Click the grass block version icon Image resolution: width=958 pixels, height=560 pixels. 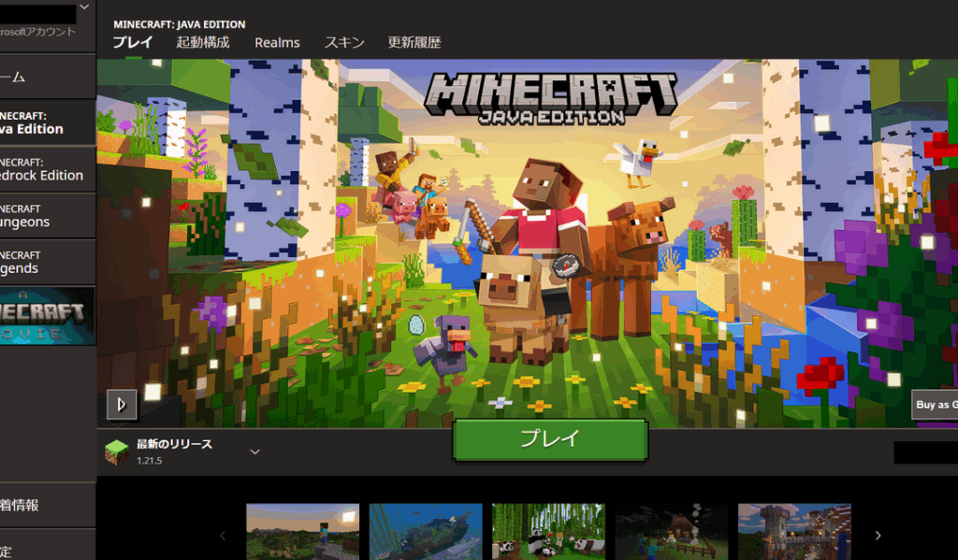coord(117,452)
